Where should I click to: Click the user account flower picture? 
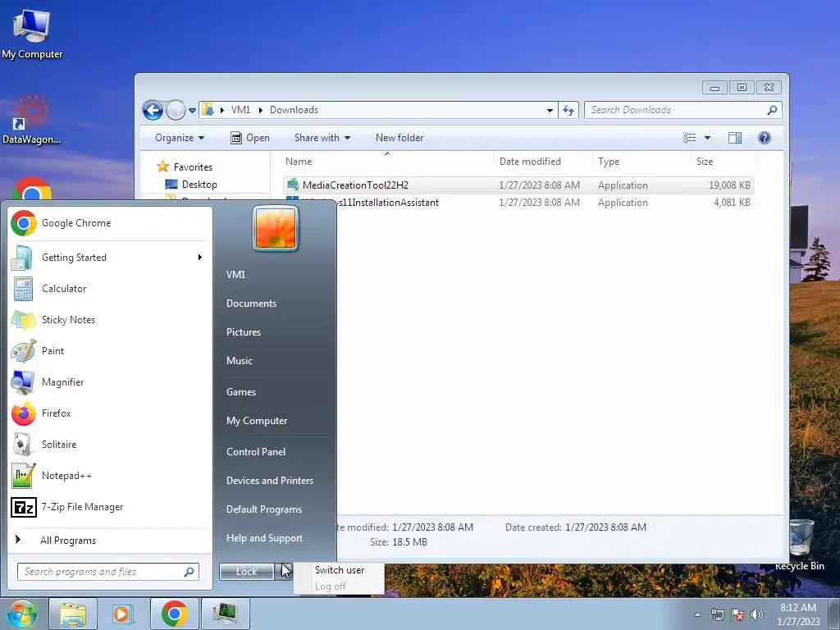click(x=276, y=228)
